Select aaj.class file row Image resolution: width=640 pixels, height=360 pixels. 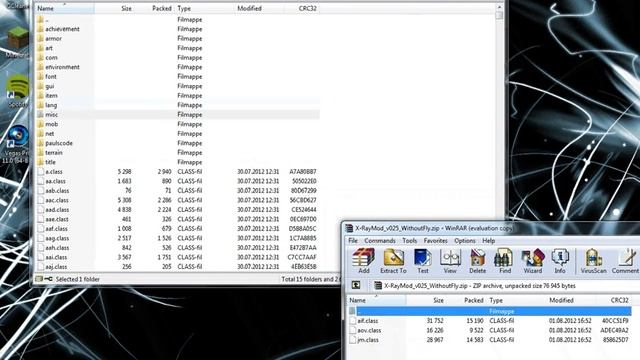pyautogui.click(x=178, y=267)
